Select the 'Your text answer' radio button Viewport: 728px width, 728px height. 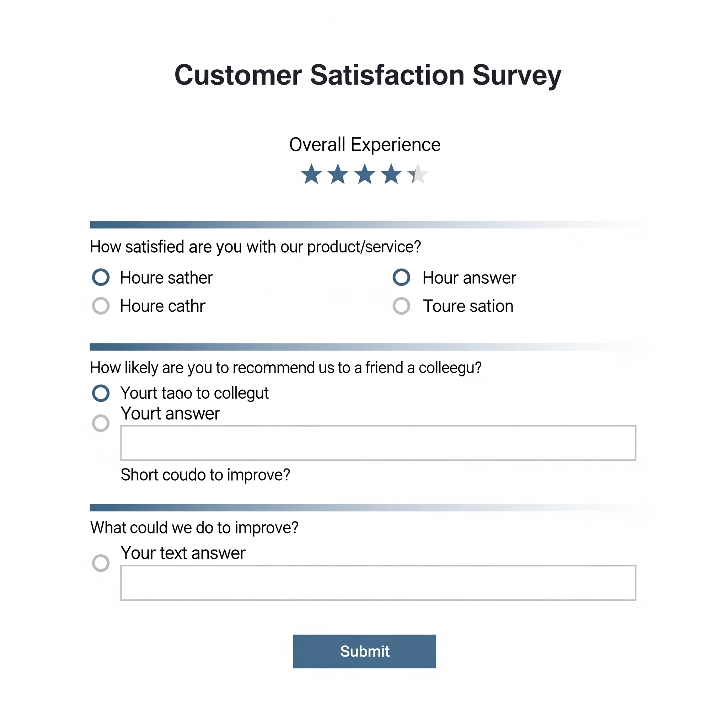[x=101, y=563]
